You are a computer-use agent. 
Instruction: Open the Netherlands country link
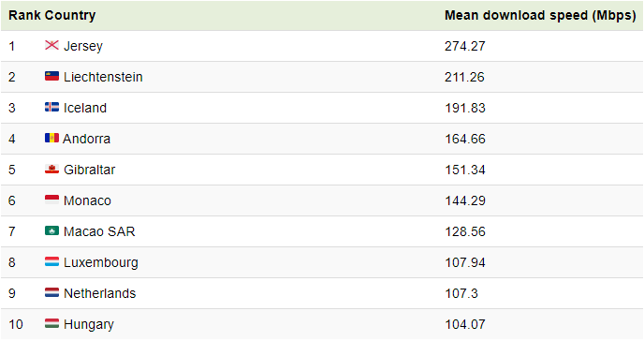pos(100,293)
